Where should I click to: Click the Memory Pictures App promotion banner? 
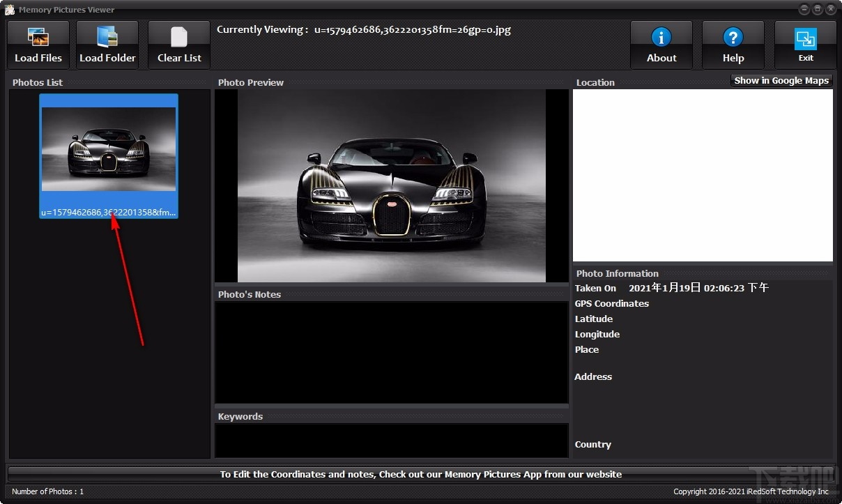420,474
